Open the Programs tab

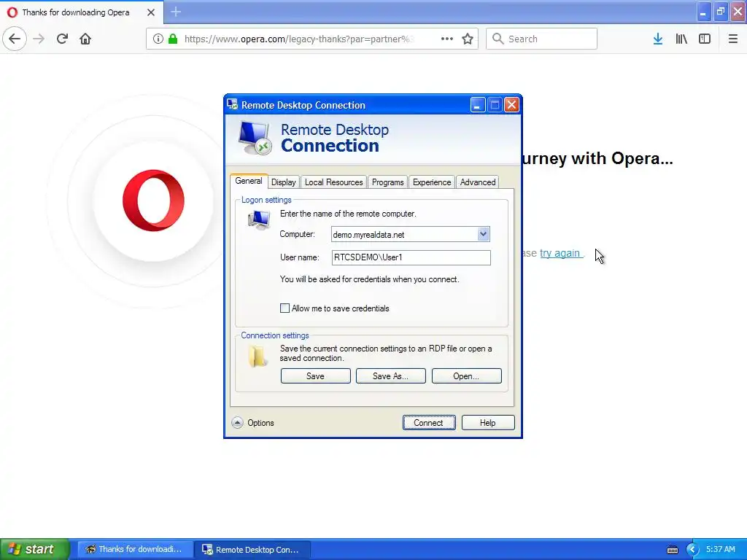(388, 182)
